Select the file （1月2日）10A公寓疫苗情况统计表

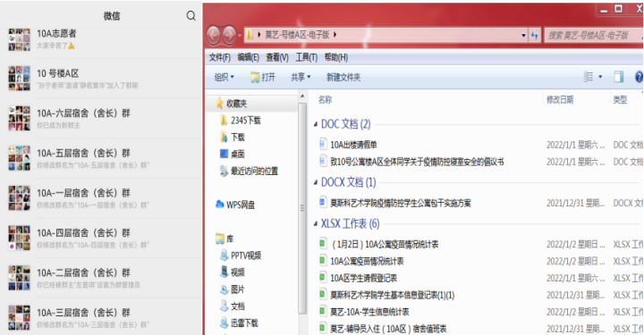385,245
